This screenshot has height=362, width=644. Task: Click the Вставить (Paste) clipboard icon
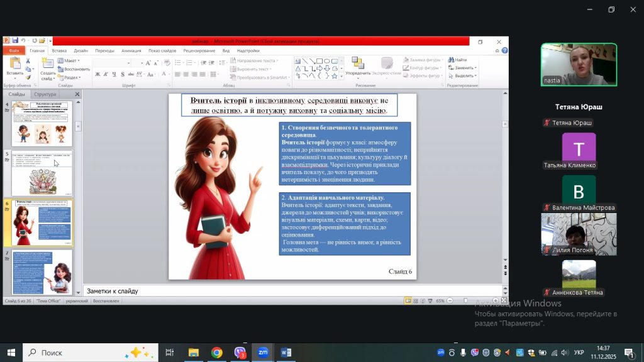click(14, 64)
